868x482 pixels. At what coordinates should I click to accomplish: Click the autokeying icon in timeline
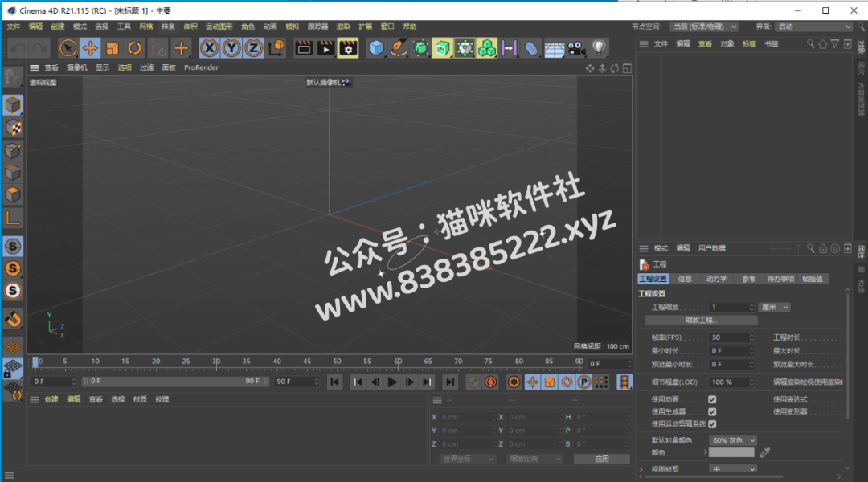490,382
